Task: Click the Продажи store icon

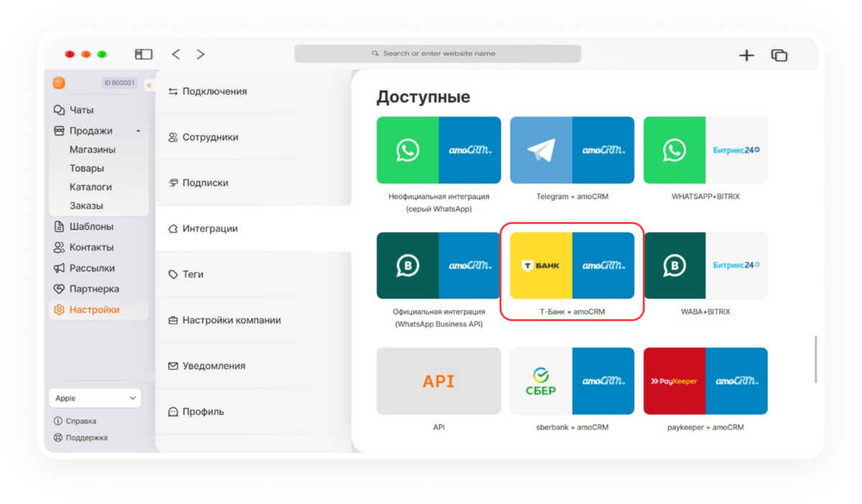Action: [59, 131]
